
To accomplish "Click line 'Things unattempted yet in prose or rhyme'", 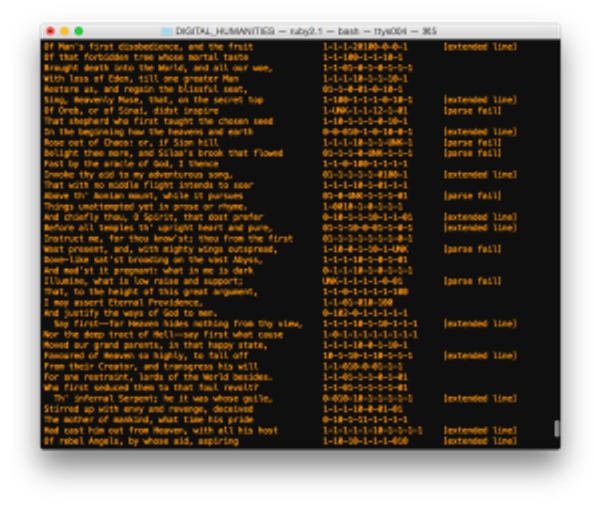I will click(145, 207).
